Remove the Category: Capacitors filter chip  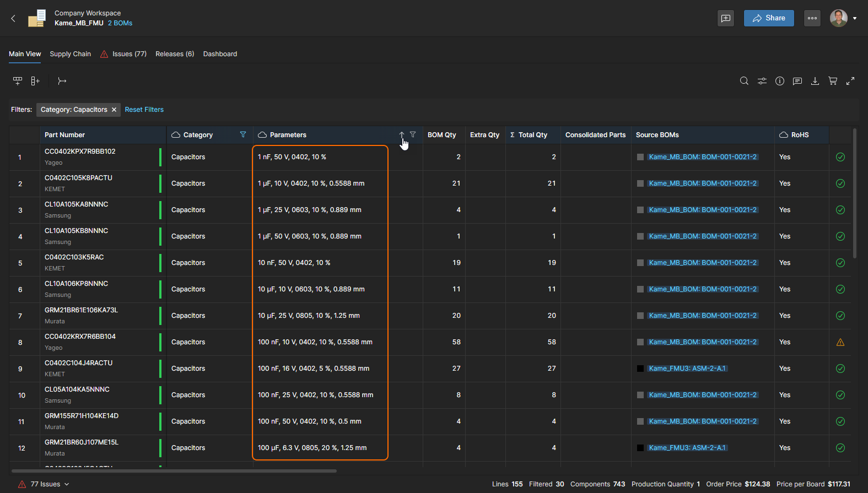point(114,110)
